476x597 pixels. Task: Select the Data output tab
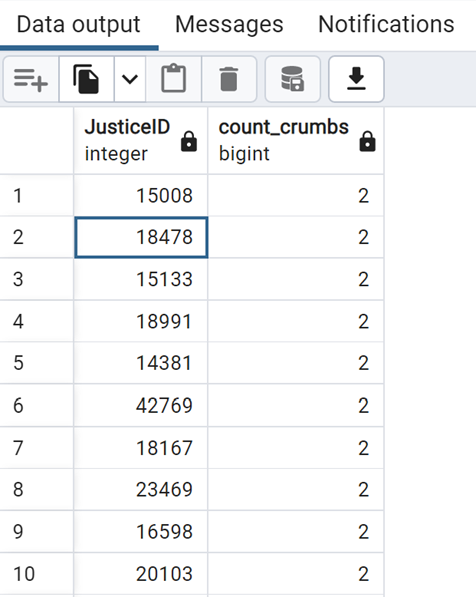pos(78,24)
